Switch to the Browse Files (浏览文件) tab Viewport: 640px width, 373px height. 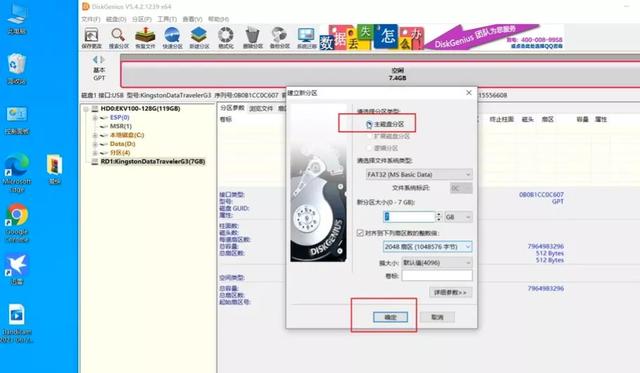click(261, 108)
